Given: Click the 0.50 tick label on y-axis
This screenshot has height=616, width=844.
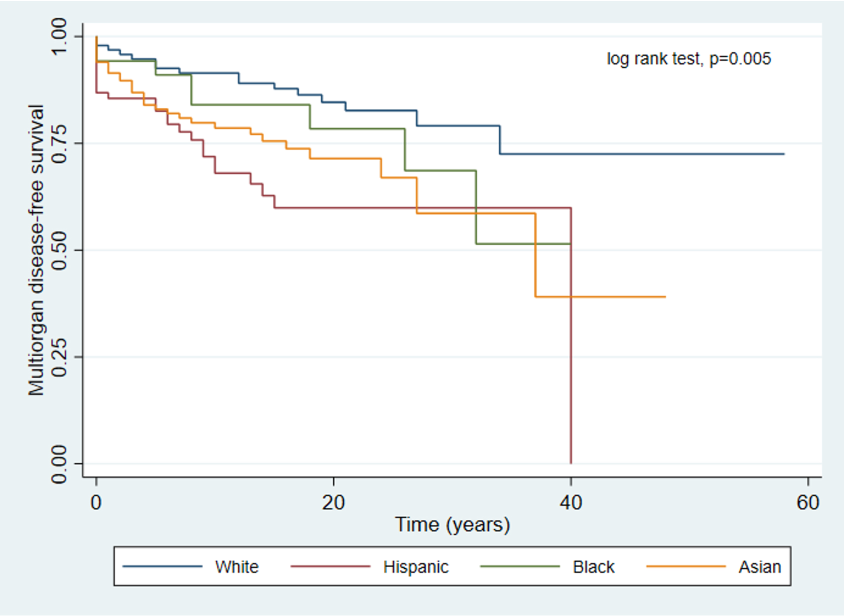Looking at the screenshot, I should (x=59, y=250).
